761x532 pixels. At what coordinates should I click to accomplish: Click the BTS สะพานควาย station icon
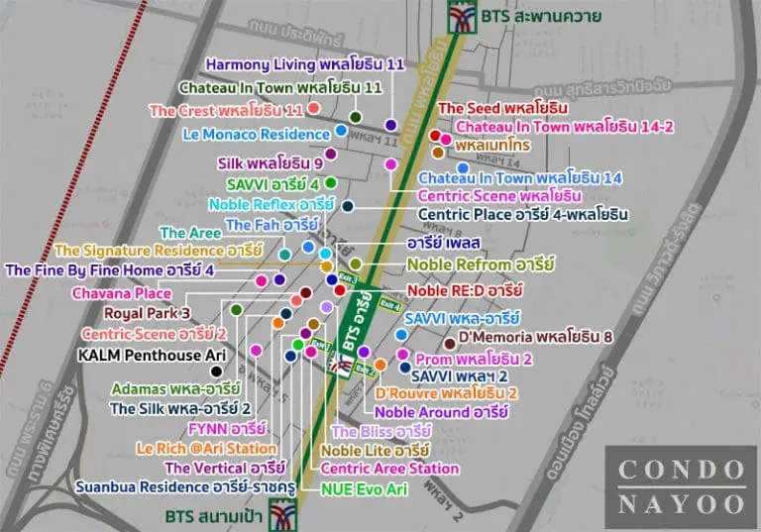point(462,16)
